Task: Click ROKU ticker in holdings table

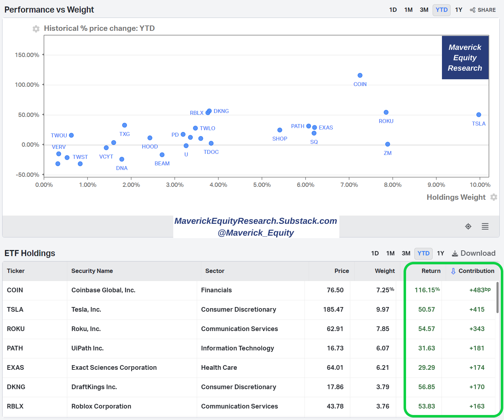Action: [x=16, y=329]
